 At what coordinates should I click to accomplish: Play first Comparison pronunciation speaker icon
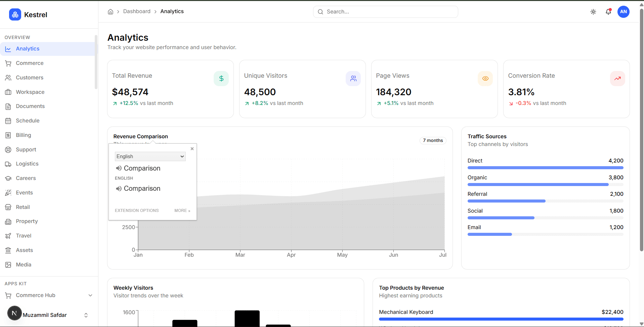(x=119, y=168)
